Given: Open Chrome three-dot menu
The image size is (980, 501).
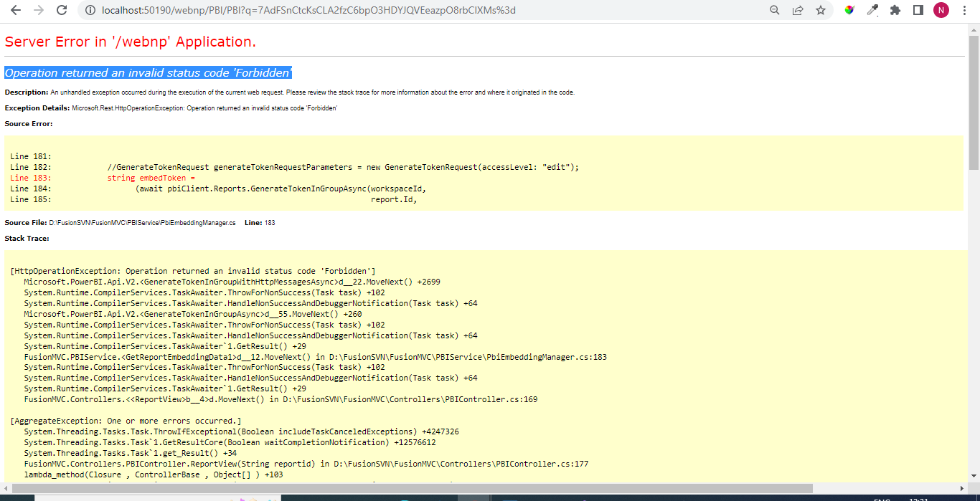Looking at the screenshot, I should [963, 10].
